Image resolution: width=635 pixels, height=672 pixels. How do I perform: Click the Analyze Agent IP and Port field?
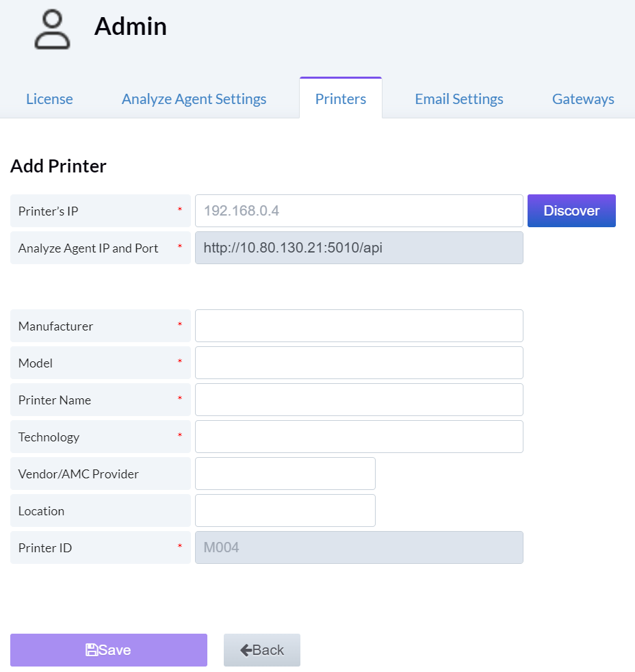coord(359,248)
